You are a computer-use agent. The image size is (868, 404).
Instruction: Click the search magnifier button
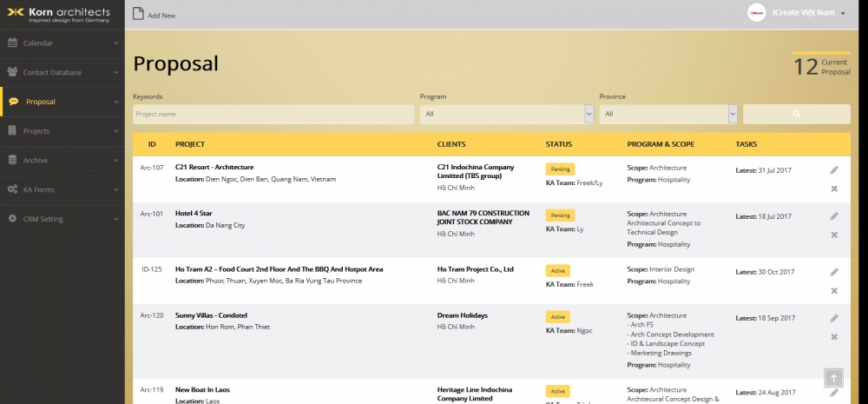[x=797, y=114]
